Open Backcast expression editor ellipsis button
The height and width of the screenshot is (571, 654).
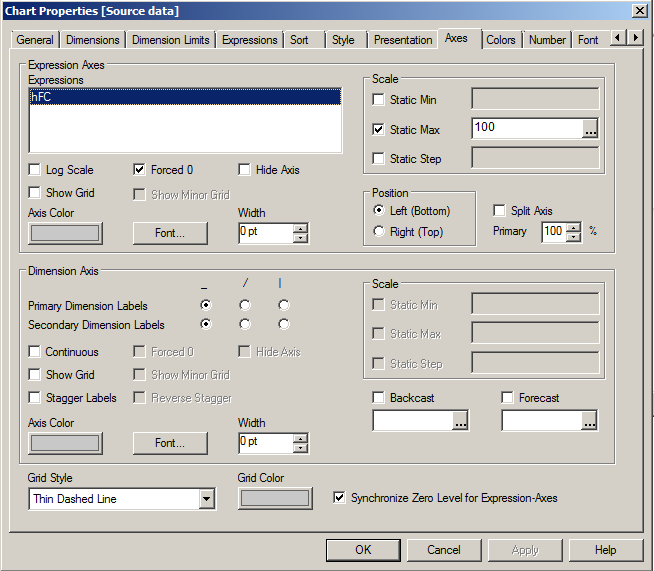[x=460, y=422]
